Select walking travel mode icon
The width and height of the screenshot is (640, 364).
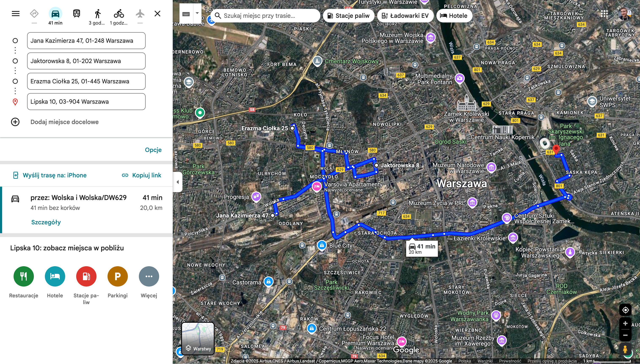coord(98,14)
